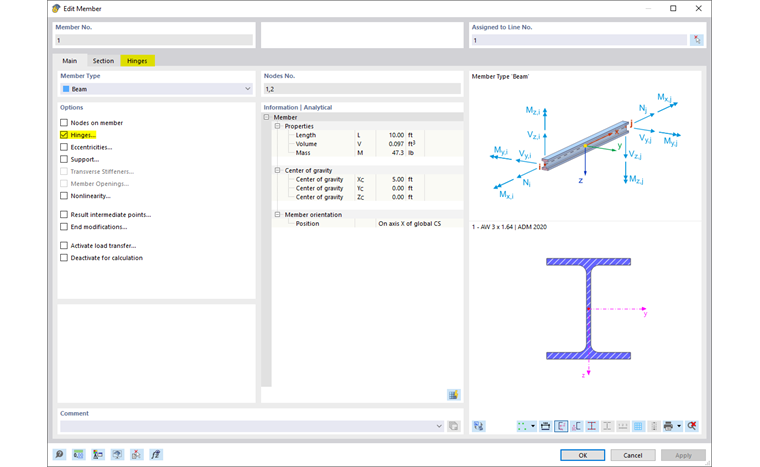The width and height of the screenshot is (760, 467).
Task: Collapse the Member tree node
Action: [x=267, y=117]
